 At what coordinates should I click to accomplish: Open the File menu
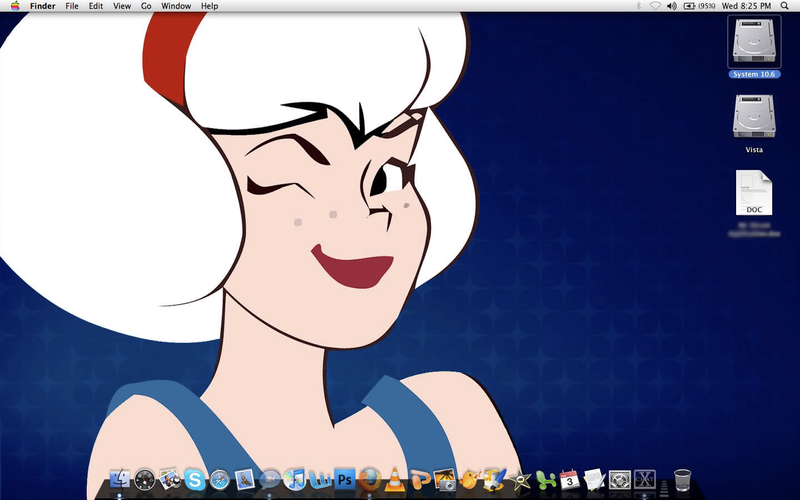(72, 6)
